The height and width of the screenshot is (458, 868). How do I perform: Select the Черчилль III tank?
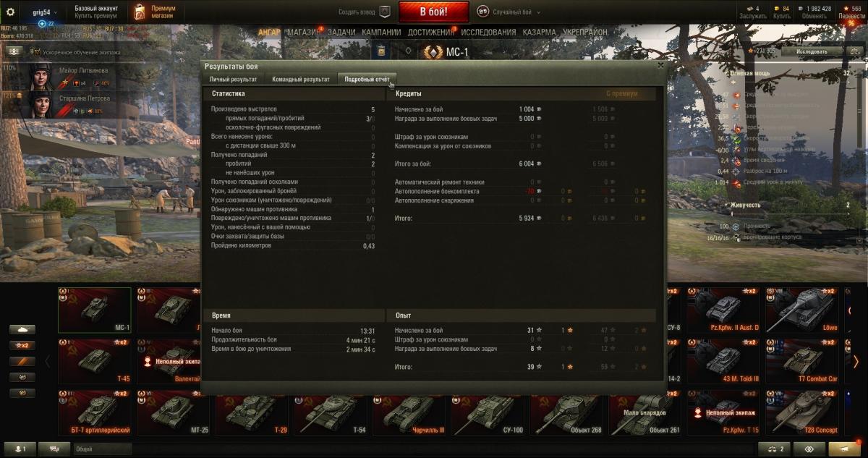click(409, 412)
